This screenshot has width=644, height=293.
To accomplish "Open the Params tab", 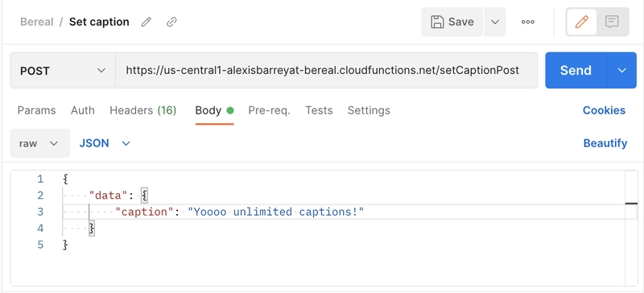I will click(x=36, y=110).
